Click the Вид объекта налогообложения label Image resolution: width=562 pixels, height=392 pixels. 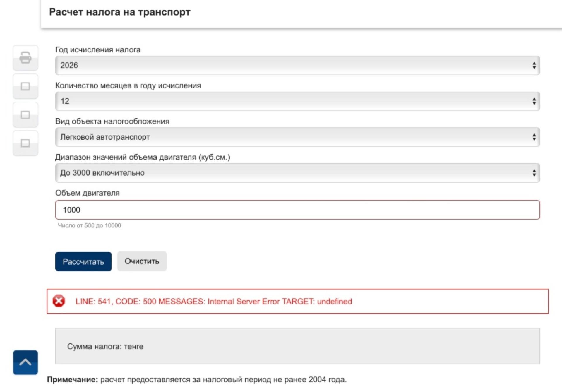click(x=112, y=121)
